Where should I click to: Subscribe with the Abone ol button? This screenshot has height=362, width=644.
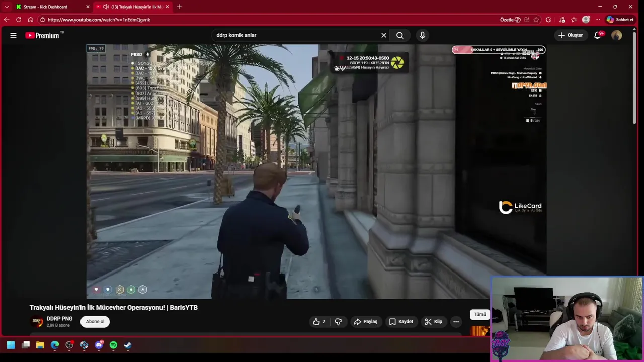(x=95, y=322)
